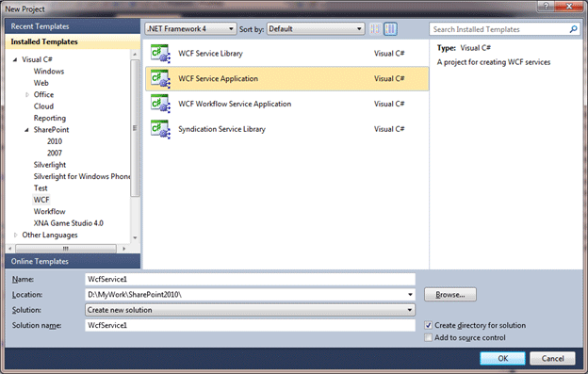Expand the Office tree node
This screenshot has width=588, height=374.
[27, 95]
